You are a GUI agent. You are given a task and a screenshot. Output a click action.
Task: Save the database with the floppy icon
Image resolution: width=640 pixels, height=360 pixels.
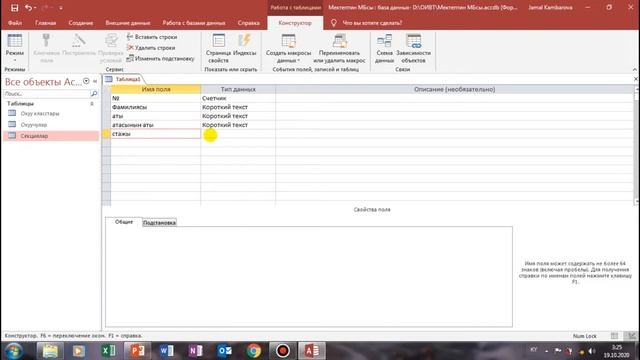tap(14, 8)
